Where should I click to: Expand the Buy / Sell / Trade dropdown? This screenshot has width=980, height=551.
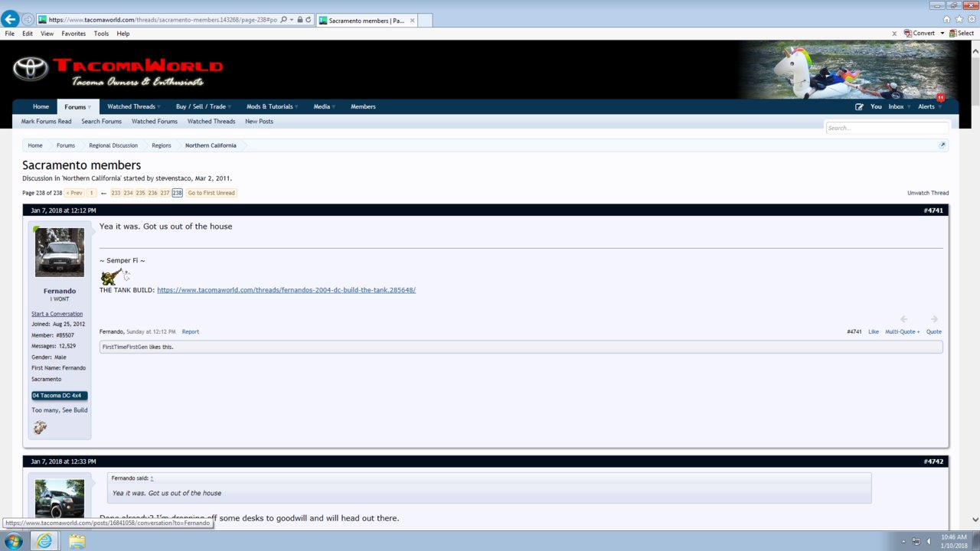(229, 107)
